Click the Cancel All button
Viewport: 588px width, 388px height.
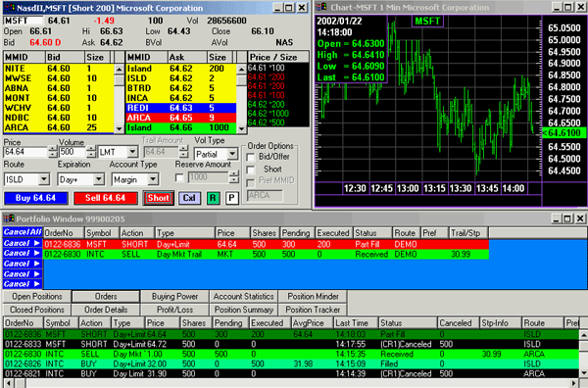click(23, 232)
